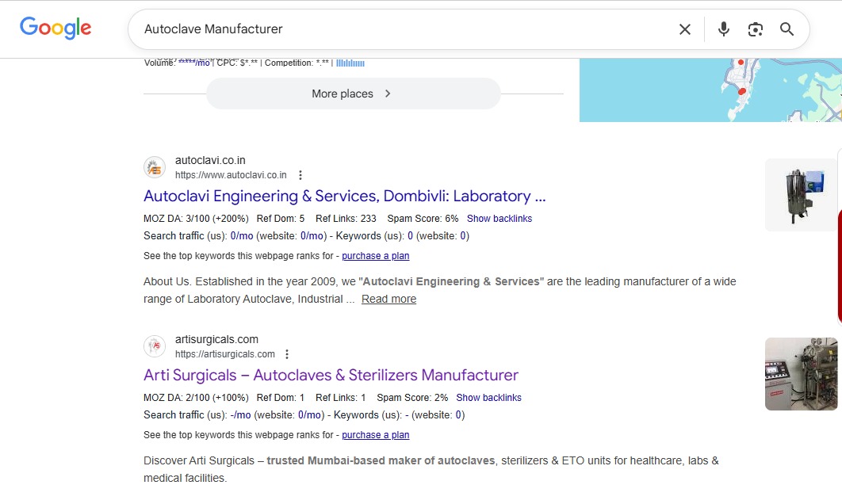Open Google Lens image search icon
842x504 pixels.
click(755, 29)
